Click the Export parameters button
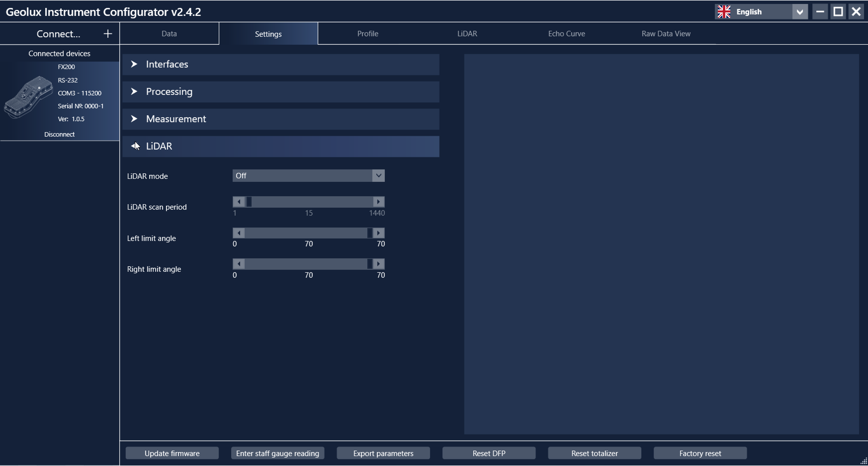The width and height of the screenshot is (868, 466). [x=383, y=453]
